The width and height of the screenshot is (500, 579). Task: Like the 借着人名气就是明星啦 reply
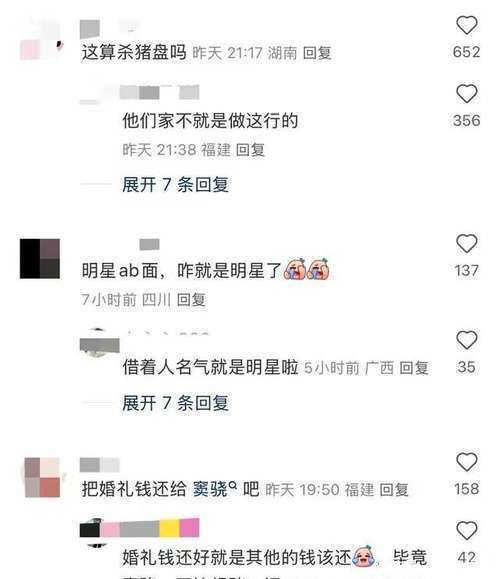[x=467, y=340]
